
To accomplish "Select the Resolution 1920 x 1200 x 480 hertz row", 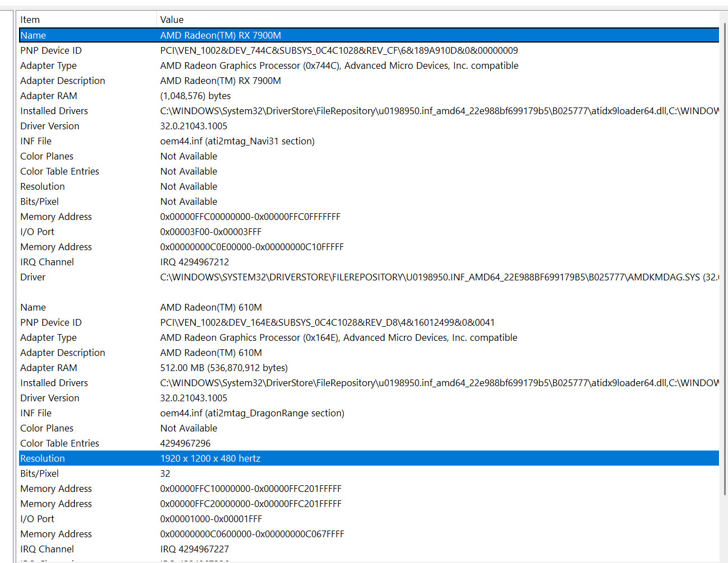I will (x=369, y=458).
